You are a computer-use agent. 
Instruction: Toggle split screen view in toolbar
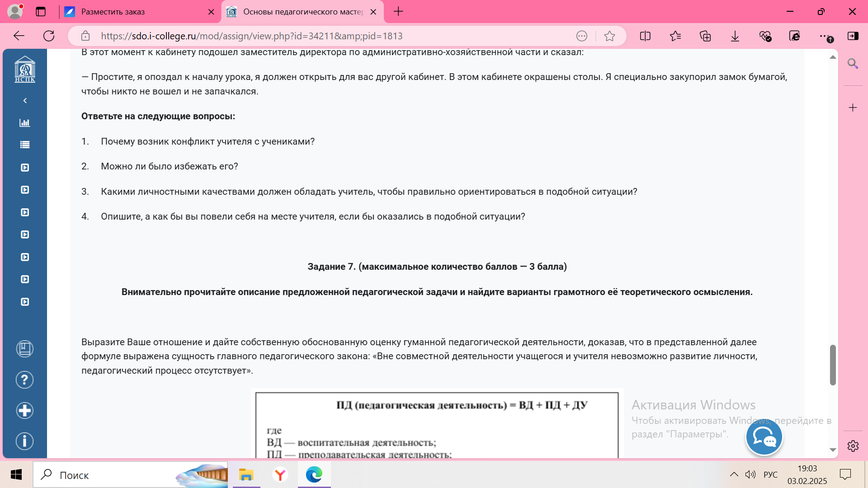tap(645, 36)
